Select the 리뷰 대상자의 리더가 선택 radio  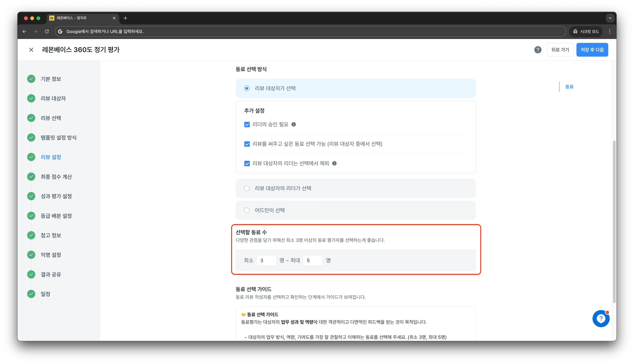(x=247, y=188)
